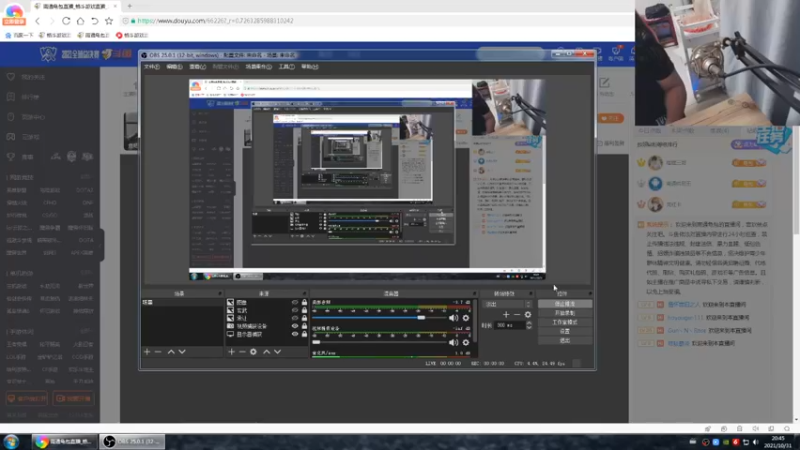The image size is (800, 450).
Task: Move source up with the Sources (来源) panel arrow
Action: [266, 352]
